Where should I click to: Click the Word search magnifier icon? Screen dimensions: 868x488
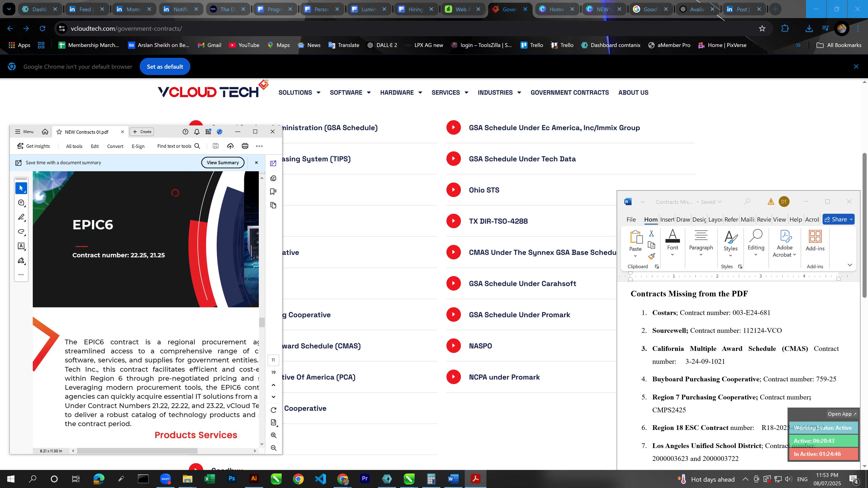point(747,201)
